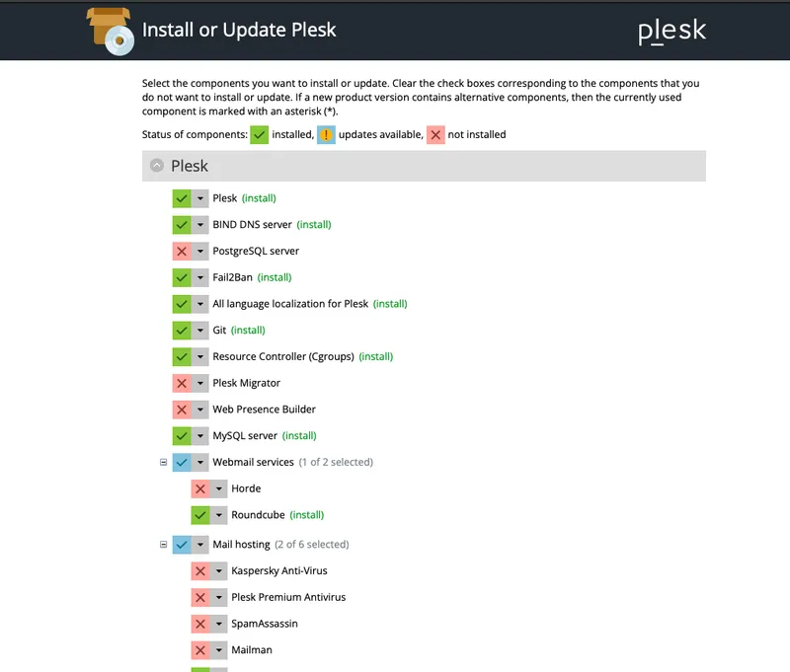
Task: Open the dropdown arrow for BIND DNS server
Action: point(200,224)
